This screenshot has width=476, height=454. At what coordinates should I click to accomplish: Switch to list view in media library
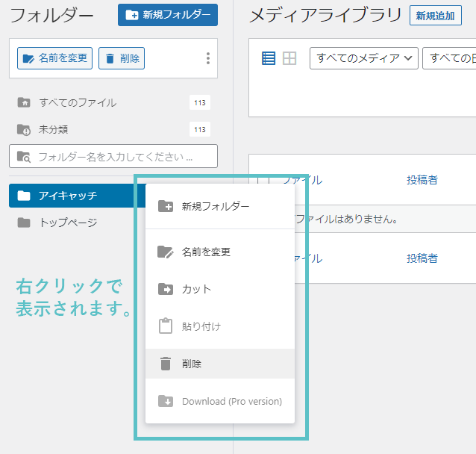269,58
